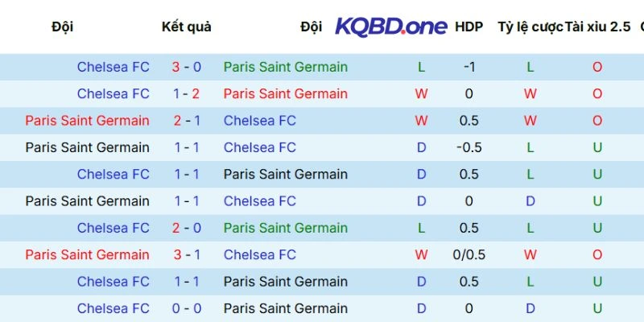Click the Tỷ lệ cược column header
The height and width of the screenshot is (322, 644).
point(530,27)
